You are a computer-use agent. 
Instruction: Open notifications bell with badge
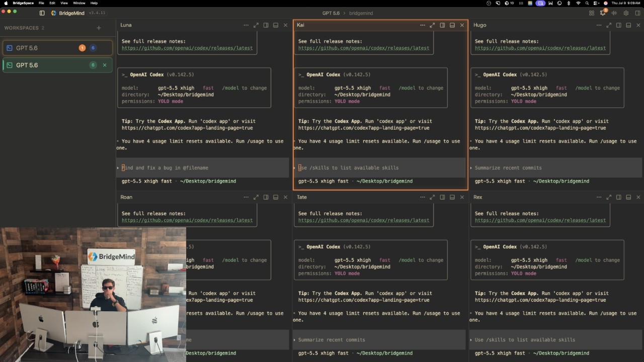603,13
